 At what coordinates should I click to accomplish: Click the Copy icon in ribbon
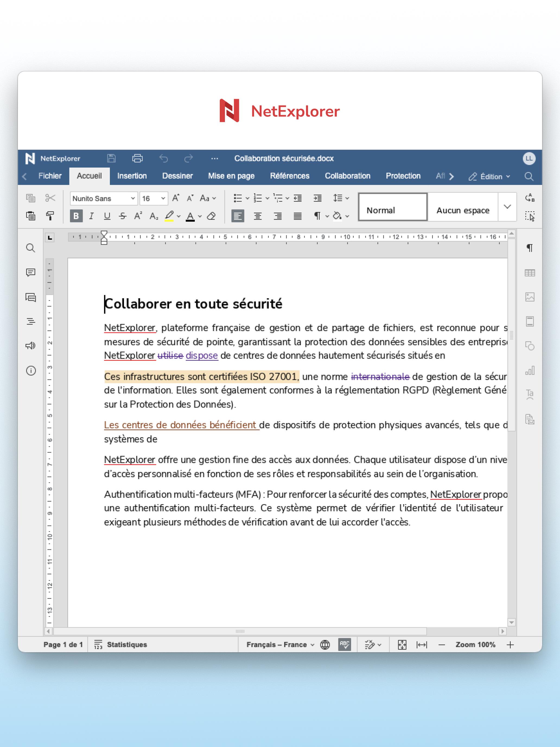31,198
